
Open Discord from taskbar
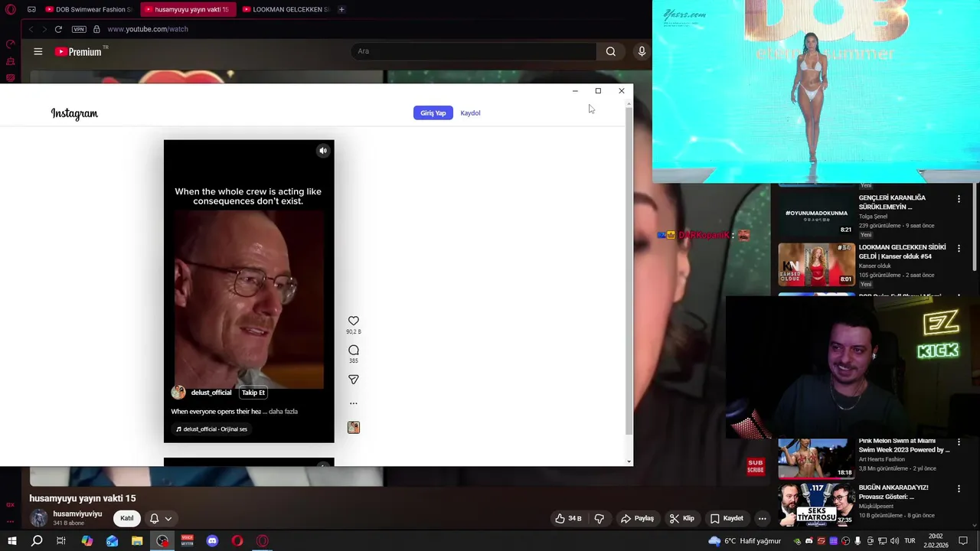212,541
